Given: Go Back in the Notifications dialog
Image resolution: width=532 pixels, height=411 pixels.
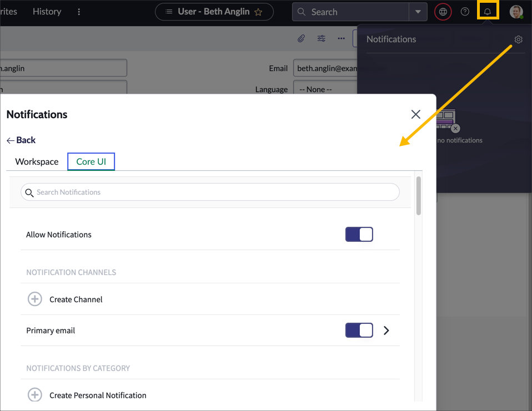Looking at the screenshot, I should 21,140.
